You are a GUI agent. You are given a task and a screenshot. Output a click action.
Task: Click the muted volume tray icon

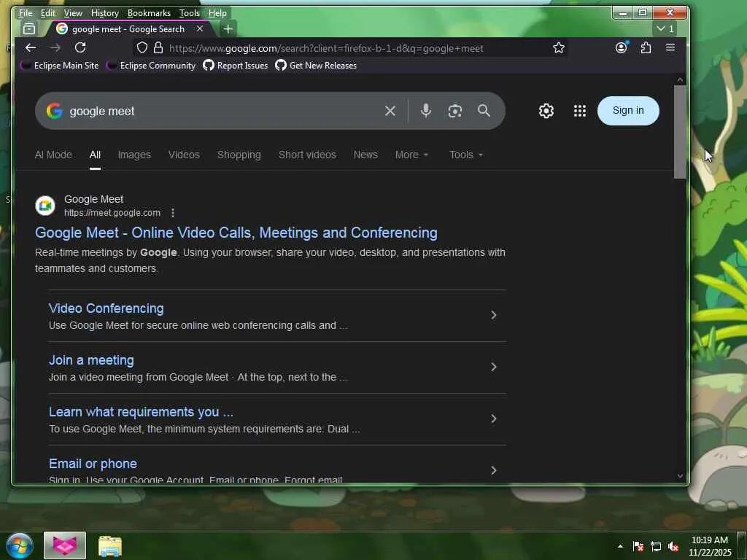point(673,546)
